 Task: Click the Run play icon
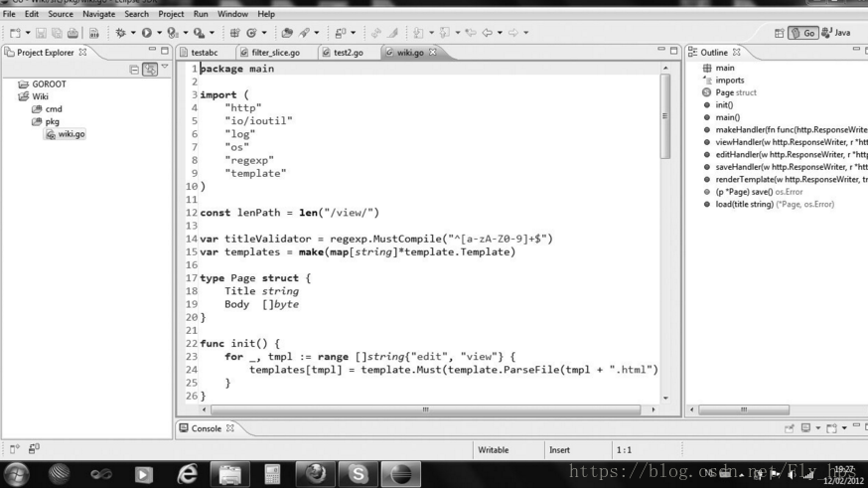[x=147, y=33]
